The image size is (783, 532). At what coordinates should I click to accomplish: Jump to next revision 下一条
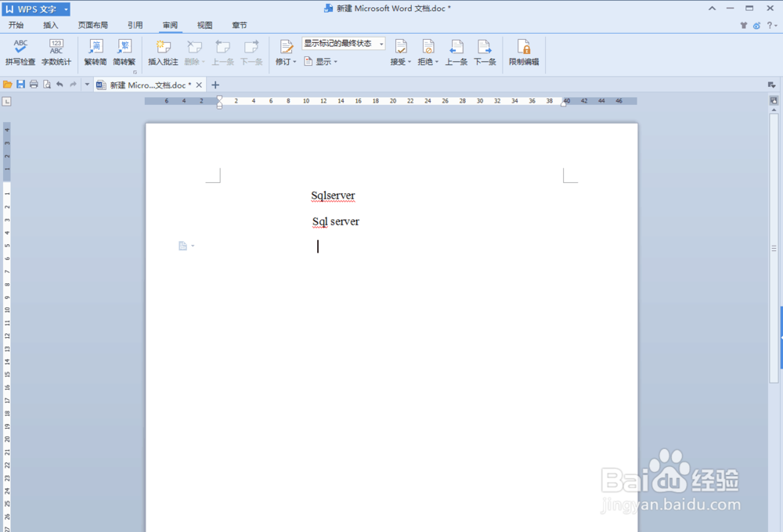point(485,52)
